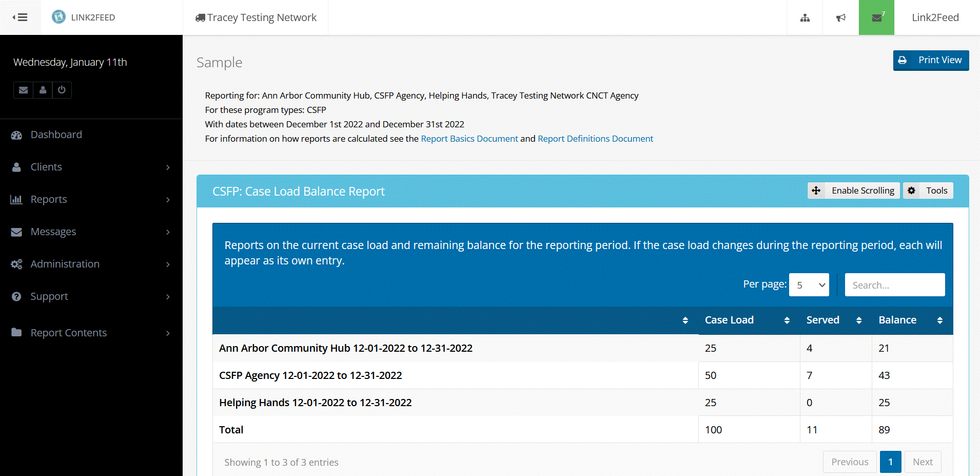The image size is (980, 476).
Task: Click the sidebar collapse icon next to the logo
Action: pyautogui.click(x=21, y=17)
